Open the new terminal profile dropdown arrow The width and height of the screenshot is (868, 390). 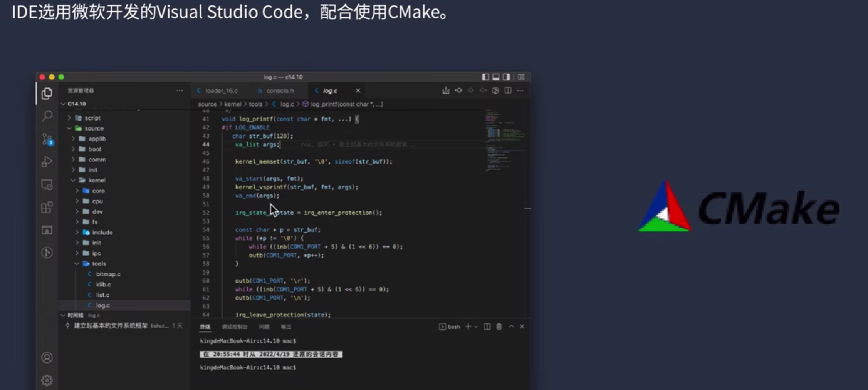476,326
